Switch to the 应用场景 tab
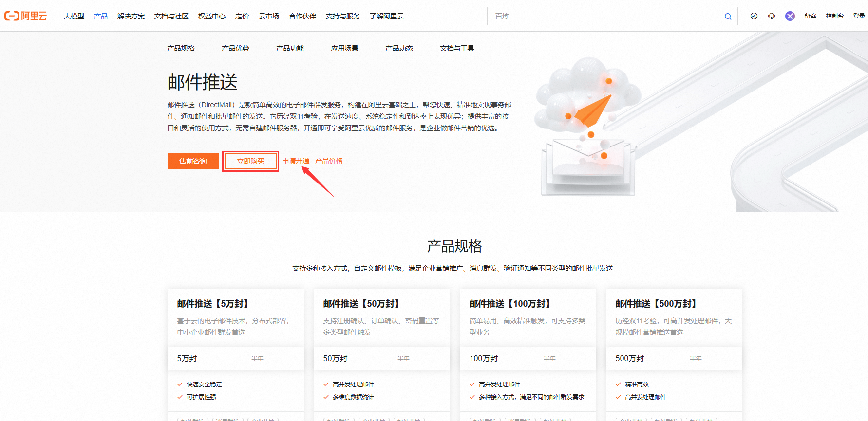The width and height of the screenshot is (868, 421). click(x=344, y=48)
